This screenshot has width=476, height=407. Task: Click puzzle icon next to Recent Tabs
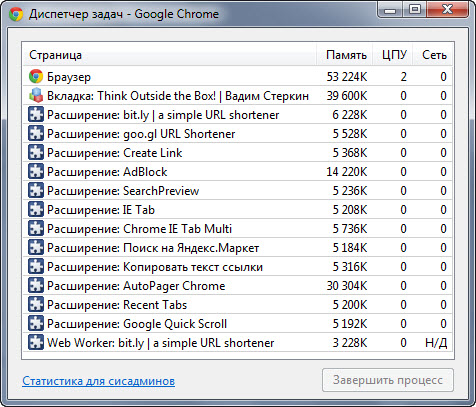pos(36,305)
